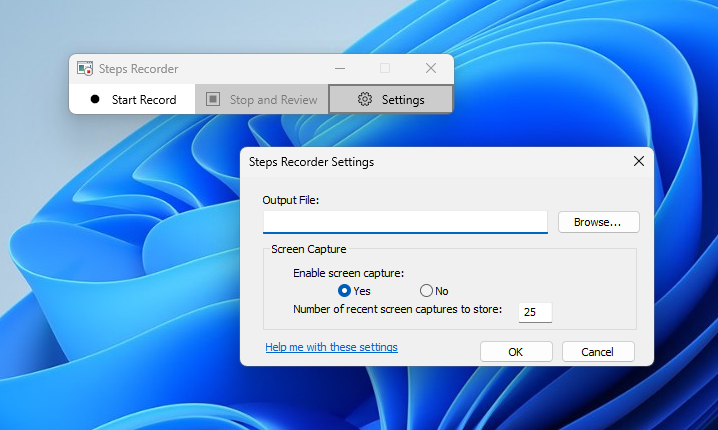Open Help me with these settings link
The image size is (718, 430).
click(332, 347)
